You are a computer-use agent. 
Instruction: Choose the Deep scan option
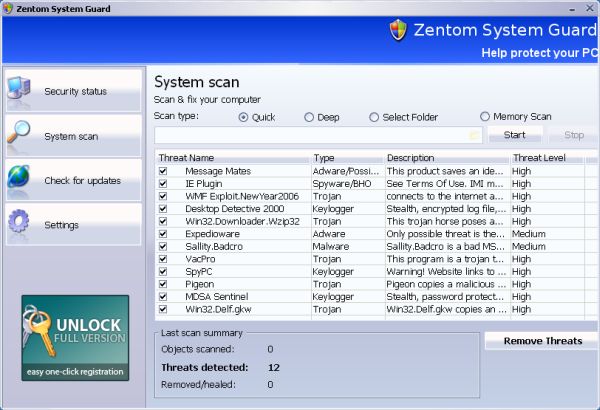pyautogui.click(x=309, y=117)
